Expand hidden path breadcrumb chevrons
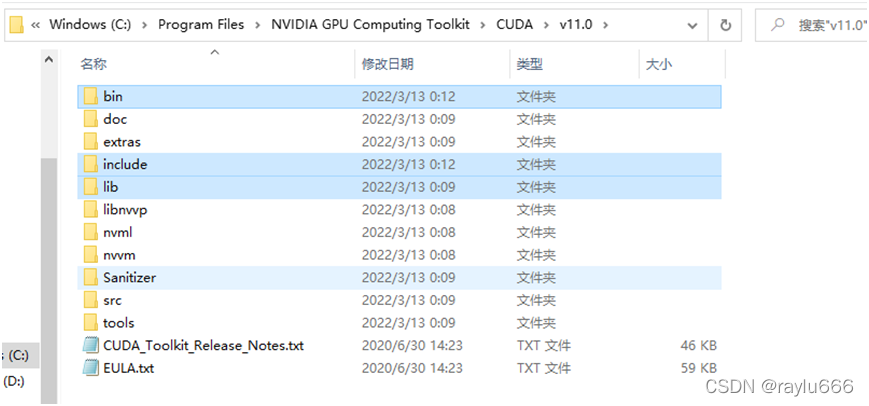 pos(36,24)
